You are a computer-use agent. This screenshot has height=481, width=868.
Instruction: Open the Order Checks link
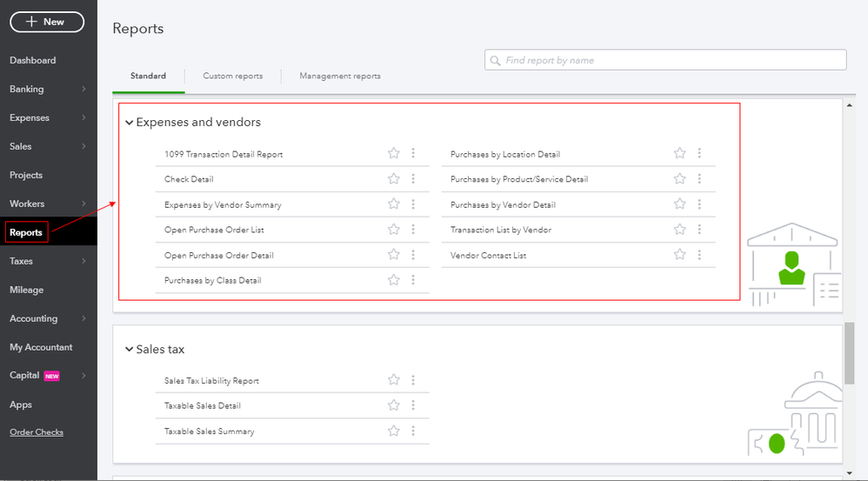tap(37, 432)
